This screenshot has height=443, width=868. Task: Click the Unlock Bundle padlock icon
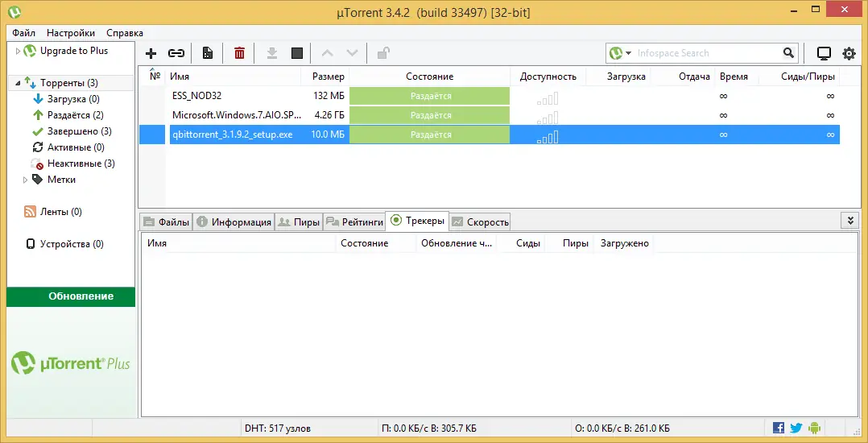click(x=383, y=53)
